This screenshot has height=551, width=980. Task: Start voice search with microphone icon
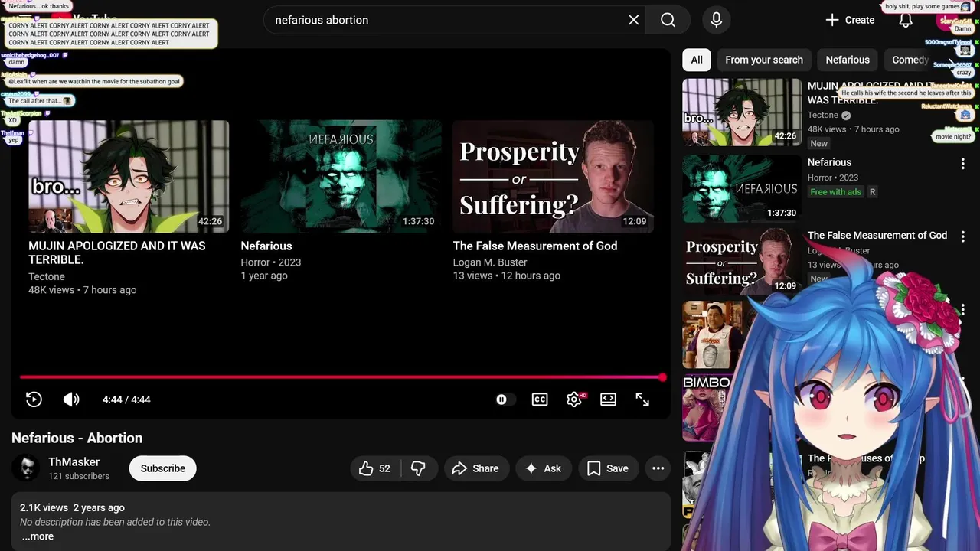pos(716,20)
